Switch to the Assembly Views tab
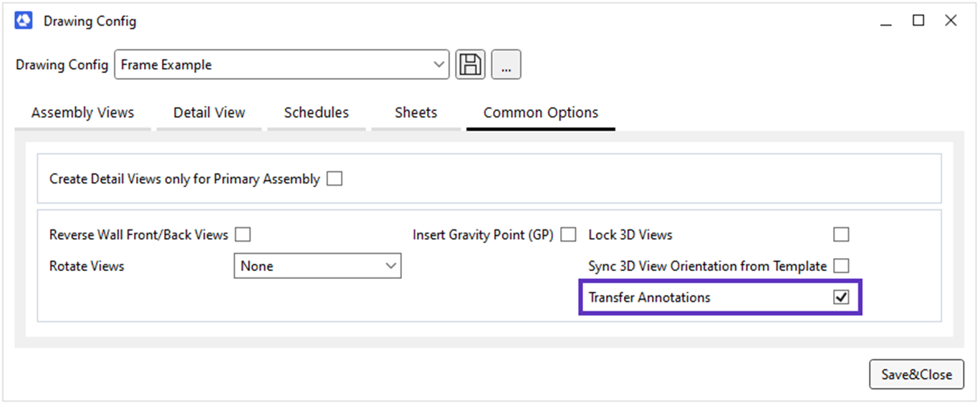Viewport: 980px width, 405px height. pyautogui.click(x=82, y=113)
